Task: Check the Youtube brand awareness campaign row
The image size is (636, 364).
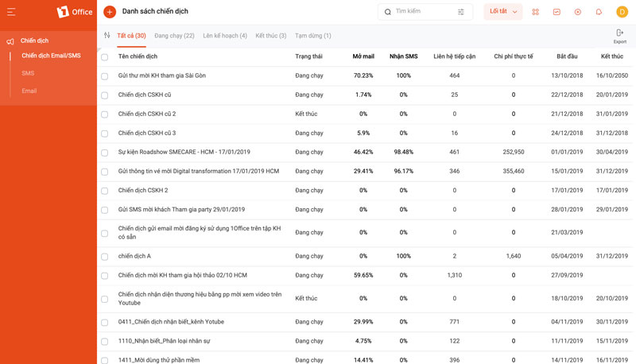Action: click(105, 299)
